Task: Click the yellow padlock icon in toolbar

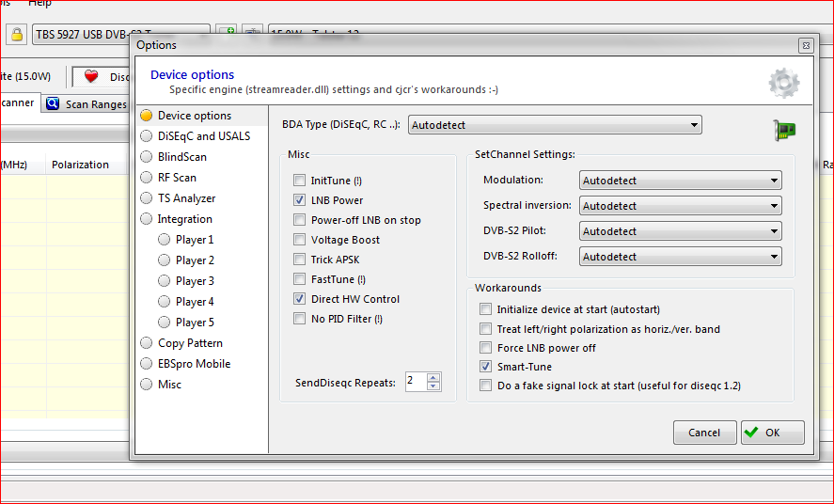Action: click(x=17, y=35)
